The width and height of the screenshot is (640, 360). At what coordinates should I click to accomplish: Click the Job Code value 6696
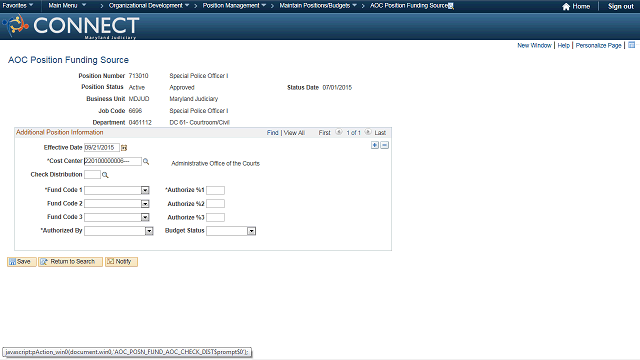click(x=135, y=111)
